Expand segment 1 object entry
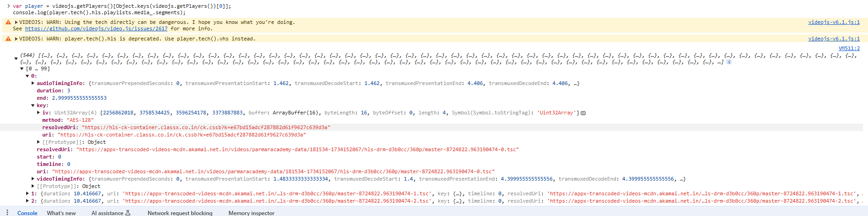 click(x=27, y=193)
